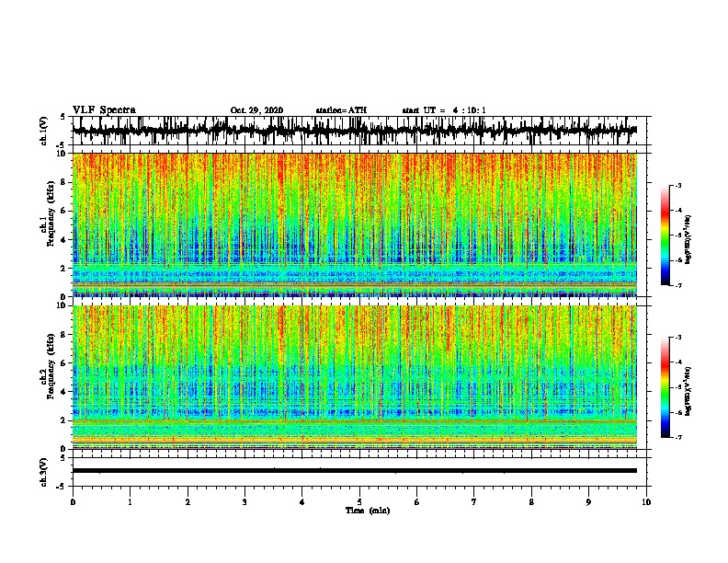Click the time axis tick label "1"
728x563 pixels.
[x=130, y=501]
